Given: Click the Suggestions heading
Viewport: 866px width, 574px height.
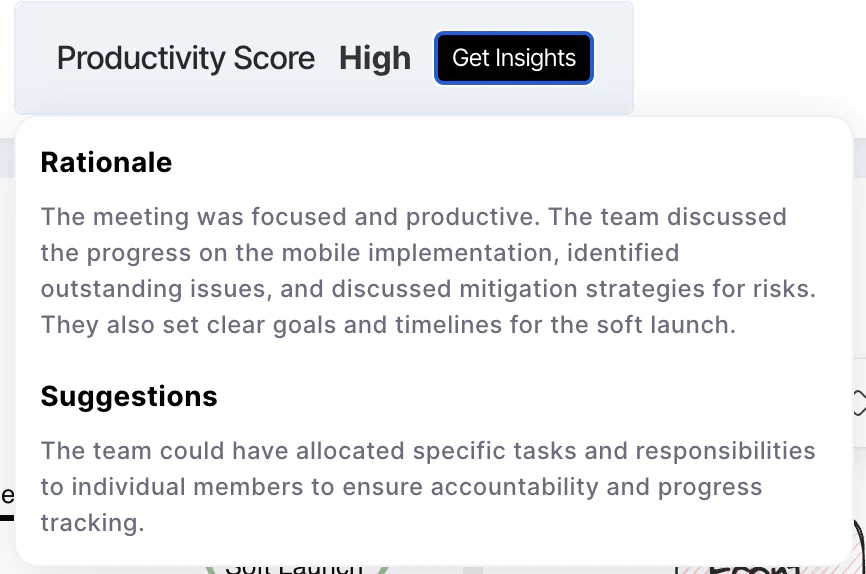Looking at the screenshot, I should point(129,396).
